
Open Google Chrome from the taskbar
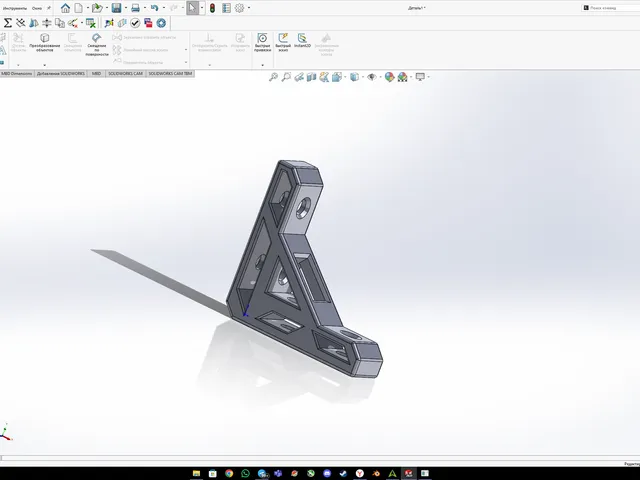pyautogui.click(x=229, y=473)
